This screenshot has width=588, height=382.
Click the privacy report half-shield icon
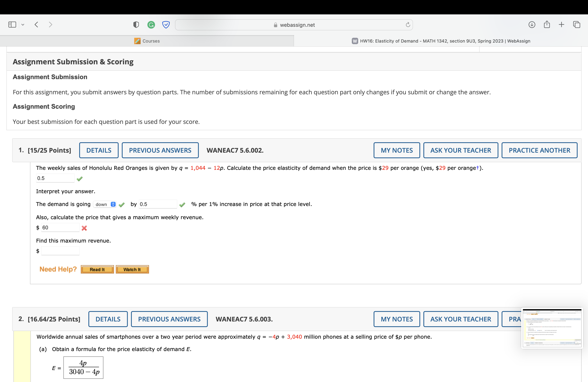[136, 25]
